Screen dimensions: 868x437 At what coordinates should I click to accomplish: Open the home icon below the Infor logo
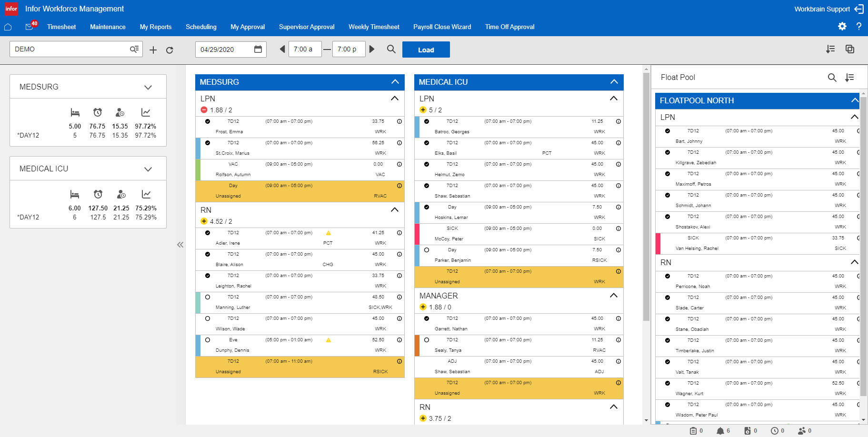click(8, 27)
